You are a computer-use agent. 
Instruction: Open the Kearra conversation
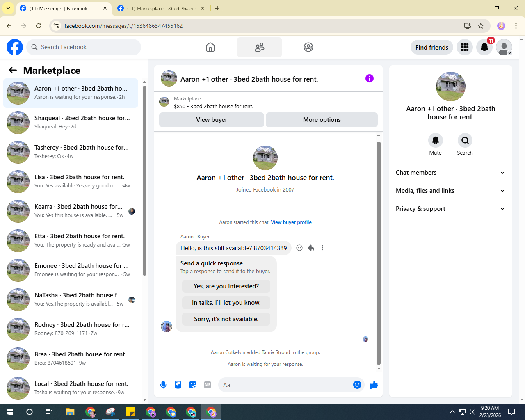point(71,211)
